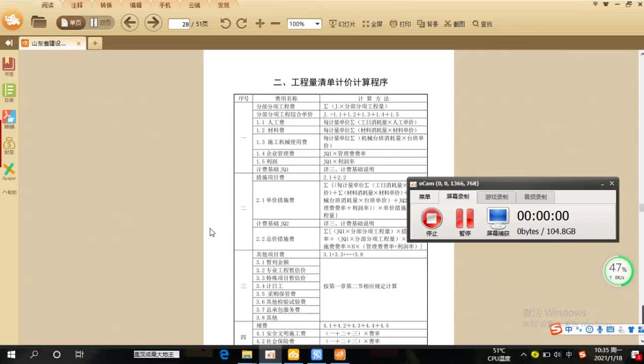Image resolution: width=644 pixels, height=364 pixels.
Task: Open the 编辑 tab
Action: pyautogui.click(x=135, y=5)
